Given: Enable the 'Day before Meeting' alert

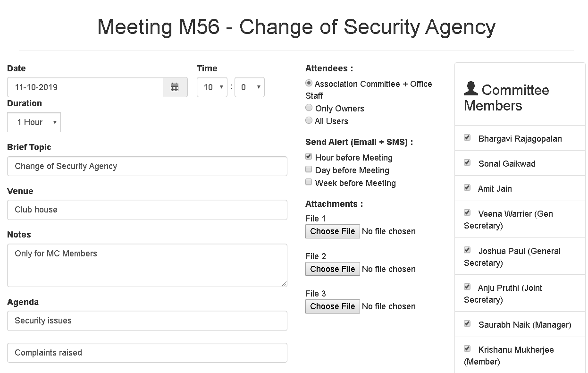Looking at the screenshot, I should coord(309,169).
